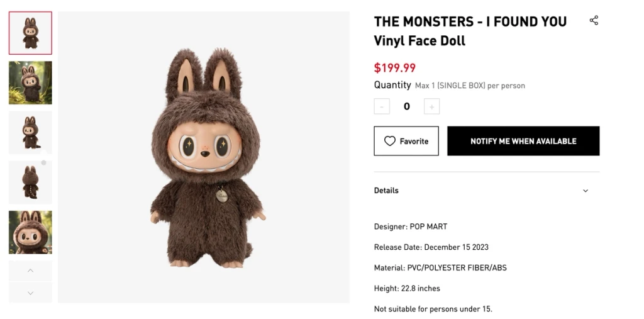The height and width of the screenshot is (319, 644).
Task: Click the Max 1 (SINGLE BOX) per person note
Action: coord(470,86)
